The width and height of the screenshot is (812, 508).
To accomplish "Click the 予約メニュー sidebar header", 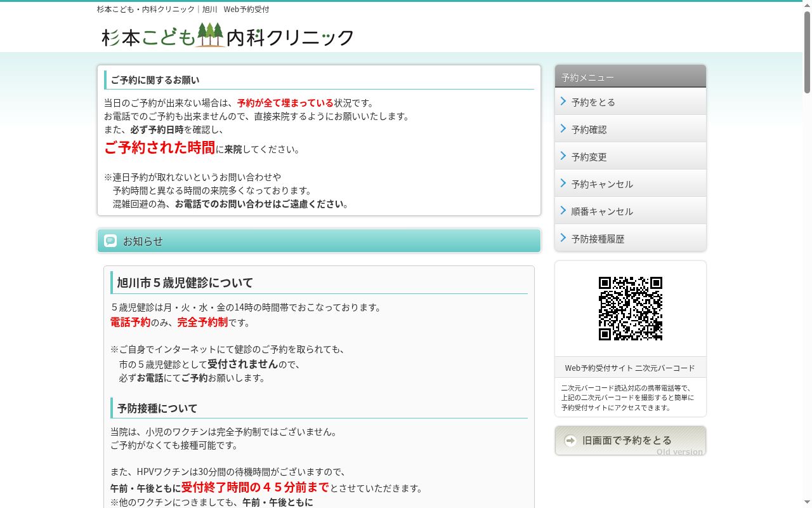I will 631,76.
